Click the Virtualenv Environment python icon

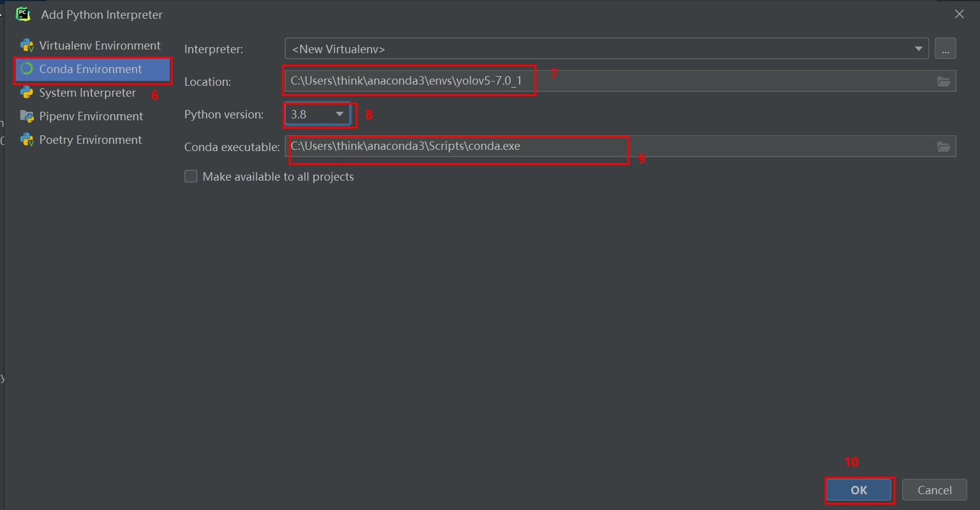(27, 45)
